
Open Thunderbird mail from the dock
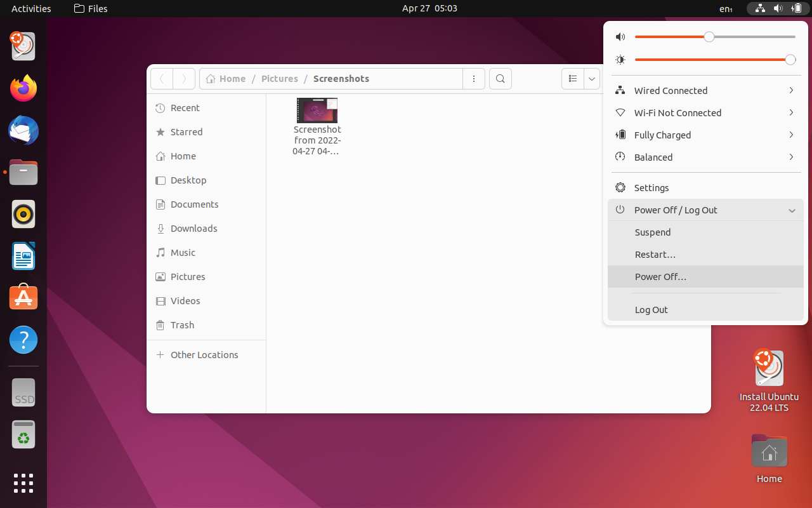(x=23, y=131)
